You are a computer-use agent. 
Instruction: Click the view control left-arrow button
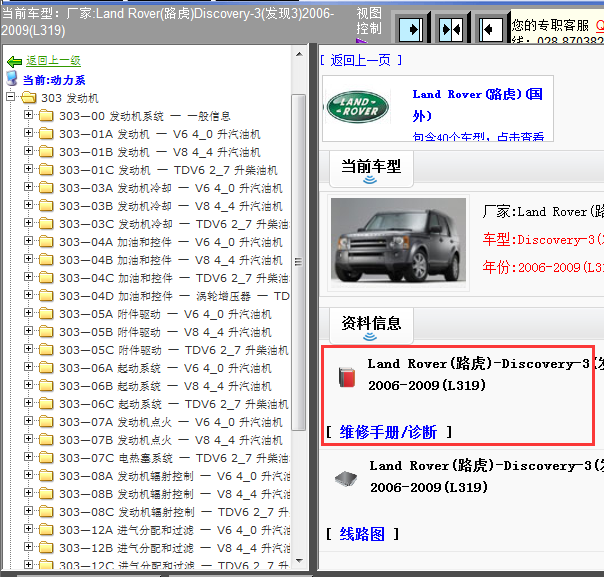click(491, 29)
